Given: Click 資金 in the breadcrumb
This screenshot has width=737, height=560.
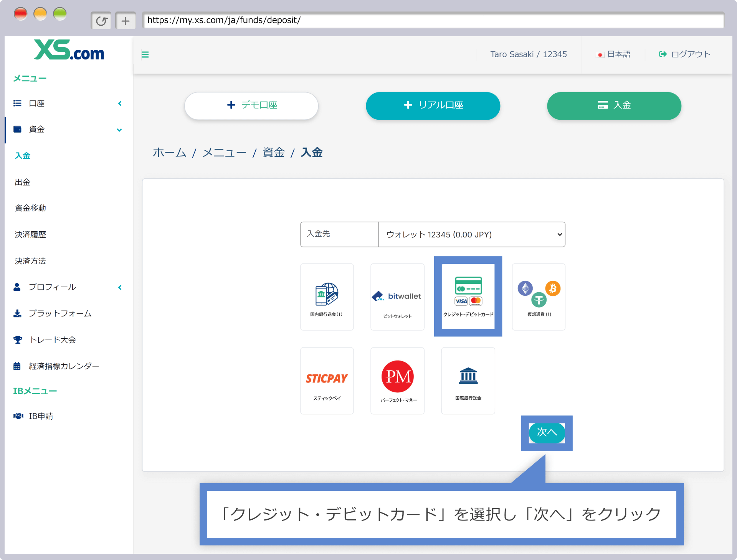Looking at the screenshot, I should pyautogui.click(x=274, y=153).
